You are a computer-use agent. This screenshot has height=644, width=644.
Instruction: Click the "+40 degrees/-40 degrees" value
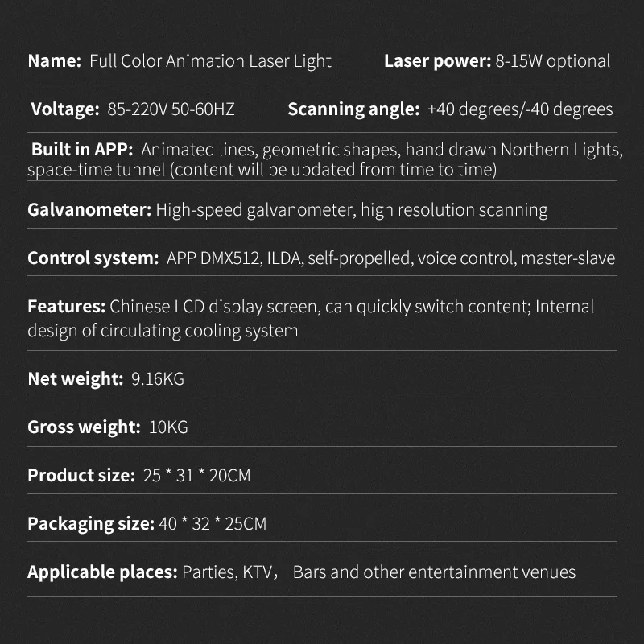pos(520,109)
